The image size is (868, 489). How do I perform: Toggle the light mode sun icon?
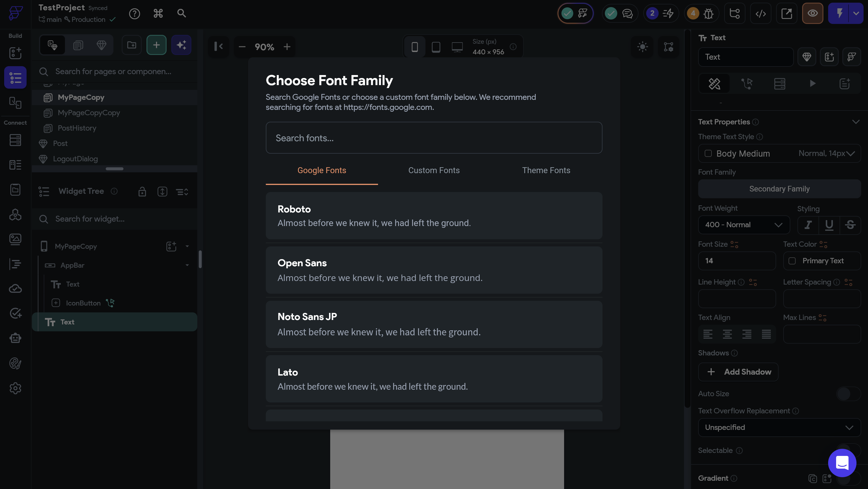click(x=643, y=46)
